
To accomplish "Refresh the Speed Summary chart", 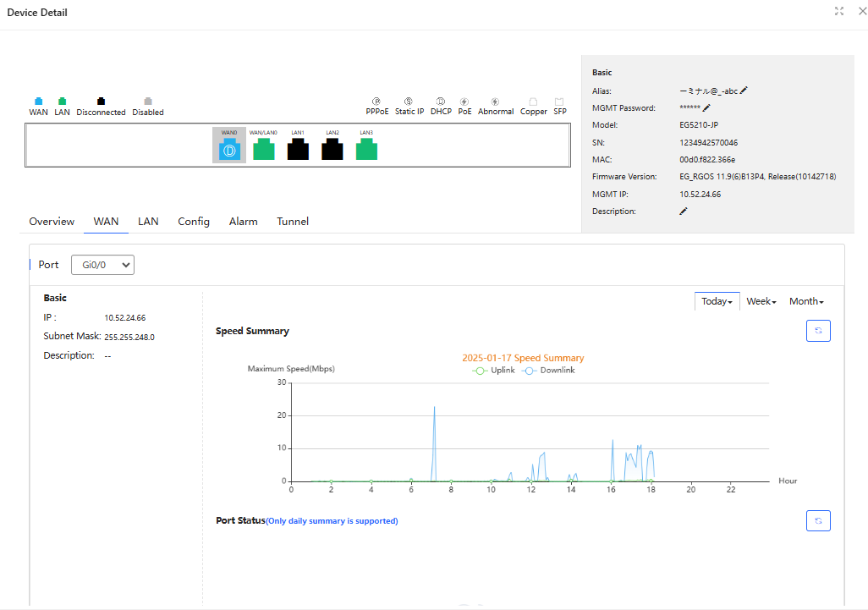I will pyautogui.click(x=818, y=331).
